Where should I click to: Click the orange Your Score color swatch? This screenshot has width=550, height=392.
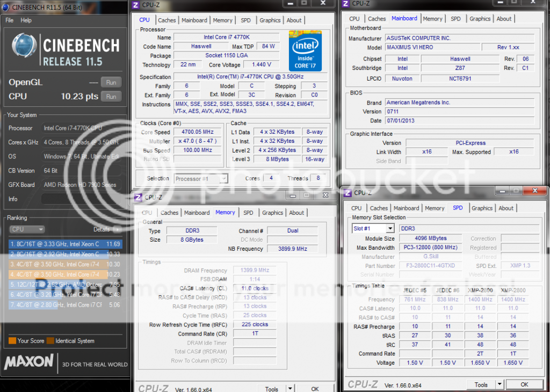point(12,340)
